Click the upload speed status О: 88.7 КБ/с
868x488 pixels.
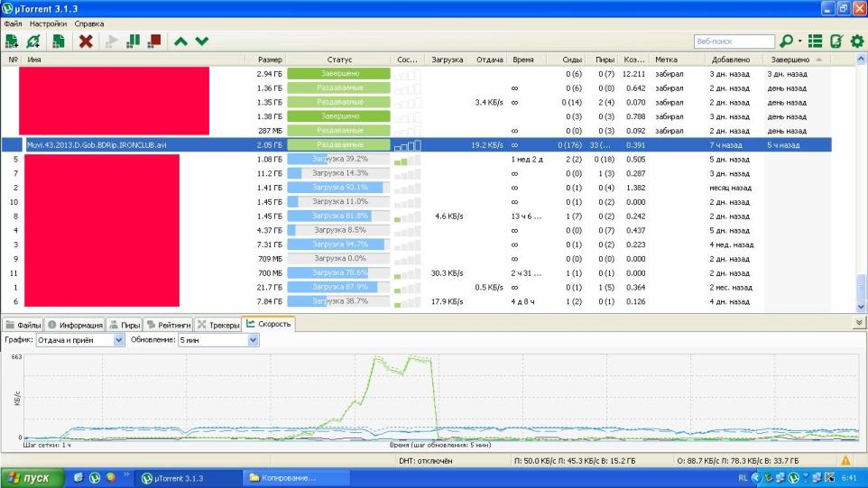click(737, 461)
